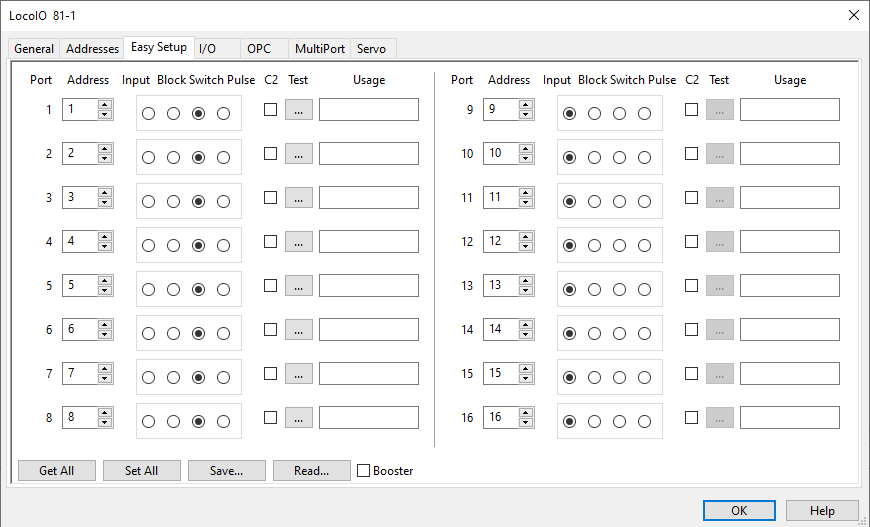Image resolution: width=870 pixels, height=527 pixels.
Task: Decrease the port 7 address with down arrow
Action: (x=105, y=378)
